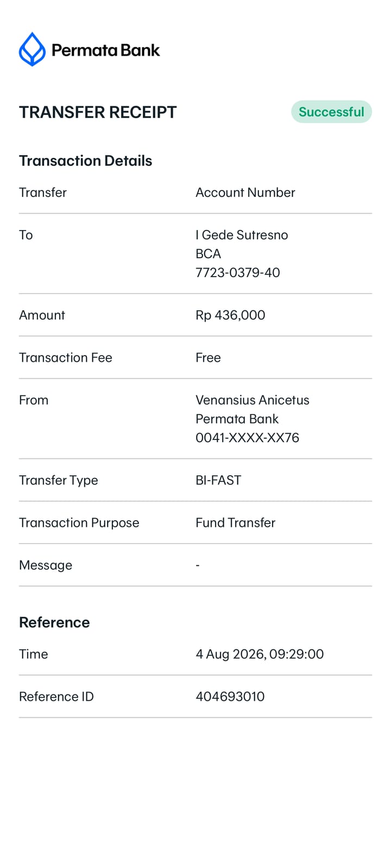The width and height of the screenshot is (391, 868).
Task: Click the Transaction Details section header
Action: coord(85,161)
